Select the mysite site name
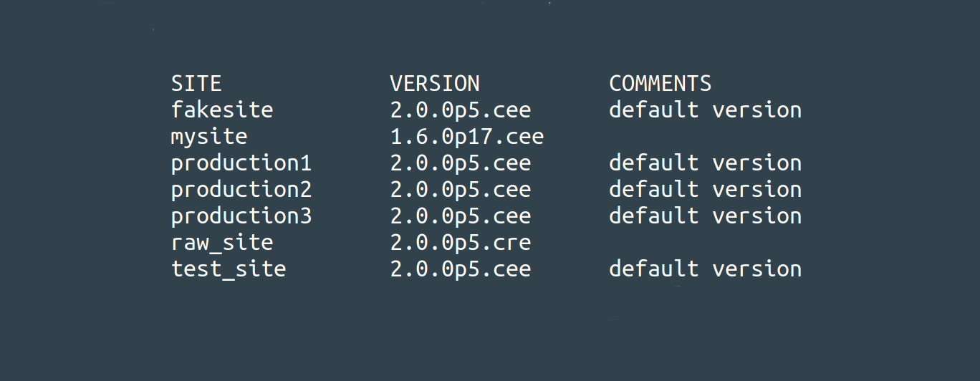This screenshot has width=980, height=381. (x=209, y=137)
